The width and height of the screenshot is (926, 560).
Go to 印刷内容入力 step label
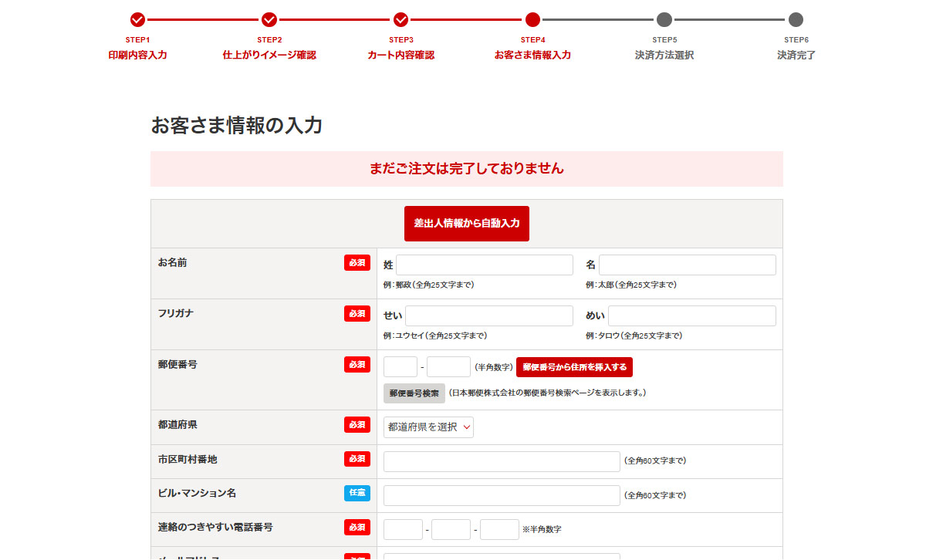click(x=137, y=56)
